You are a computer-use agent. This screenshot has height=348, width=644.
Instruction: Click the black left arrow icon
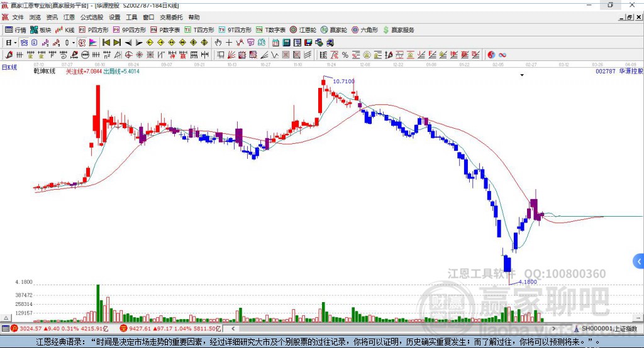click(x=128, y=43)
